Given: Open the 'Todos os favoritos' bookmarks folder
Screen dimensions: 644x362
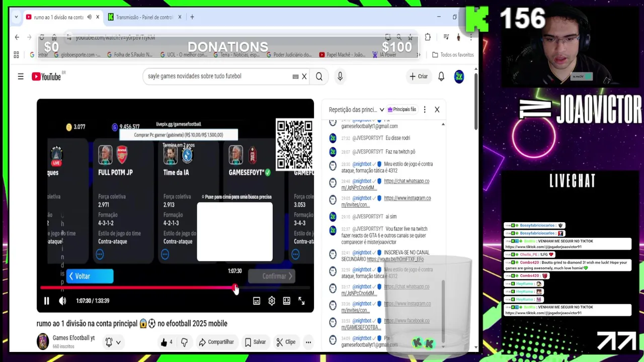Looking at the screenshot, I should click(x=453, y=55).
